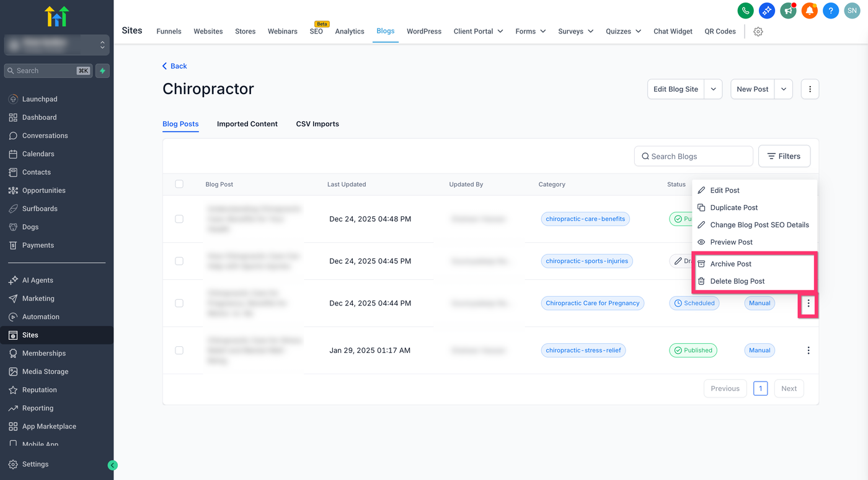Click the Sites settings gear icon

[758, 32]
